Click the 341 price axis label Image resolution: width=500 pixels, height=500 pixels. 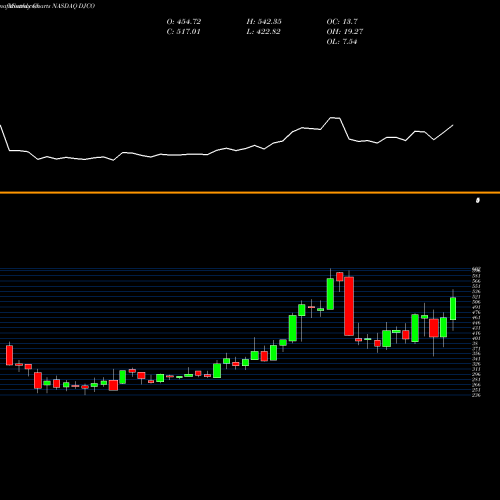(477, 359)
